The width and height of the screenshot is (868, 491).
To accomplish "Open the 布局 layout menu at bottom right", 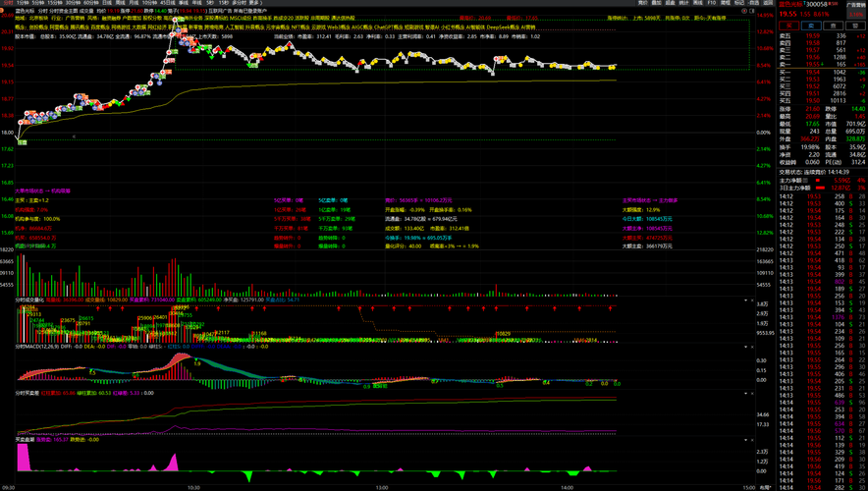I will pos(766,488).
